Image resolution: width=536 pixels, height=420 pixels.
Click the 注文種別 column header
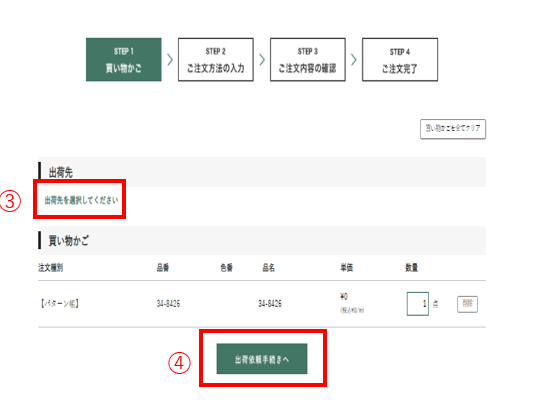(x=51, y=268)
